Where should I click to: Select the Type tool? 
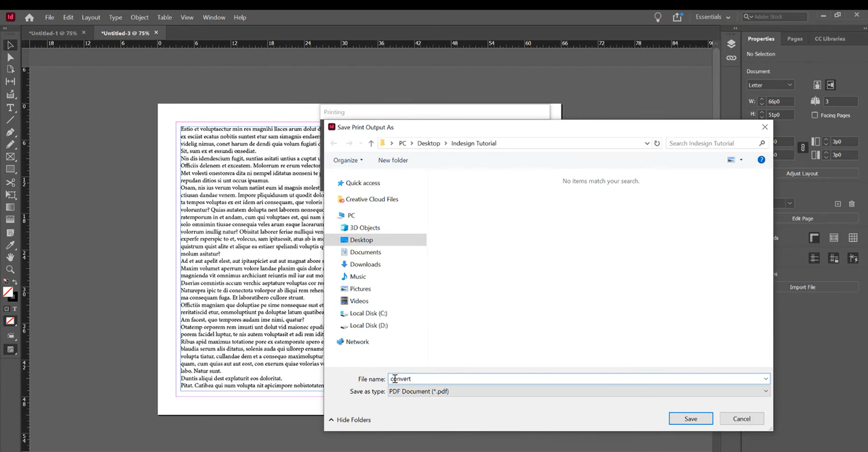tap(10, 108)
